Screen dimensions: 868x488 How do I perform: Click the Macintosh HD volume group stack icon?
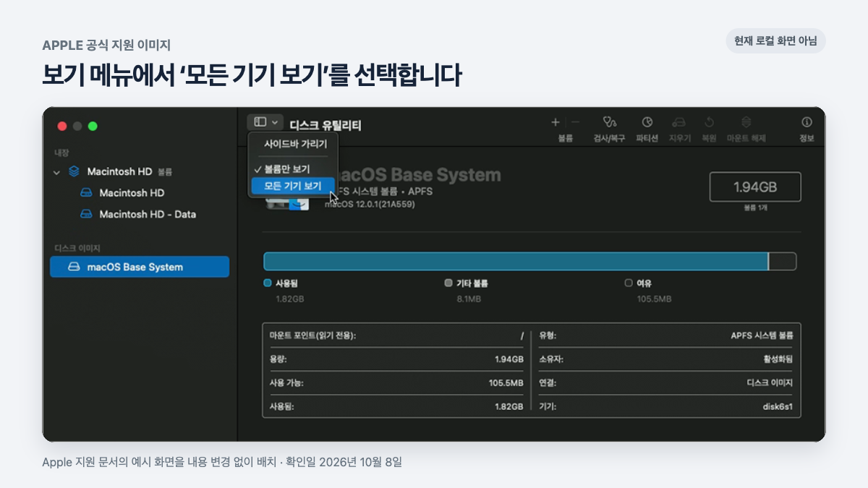pyautogui.click(x=74, y=172)
